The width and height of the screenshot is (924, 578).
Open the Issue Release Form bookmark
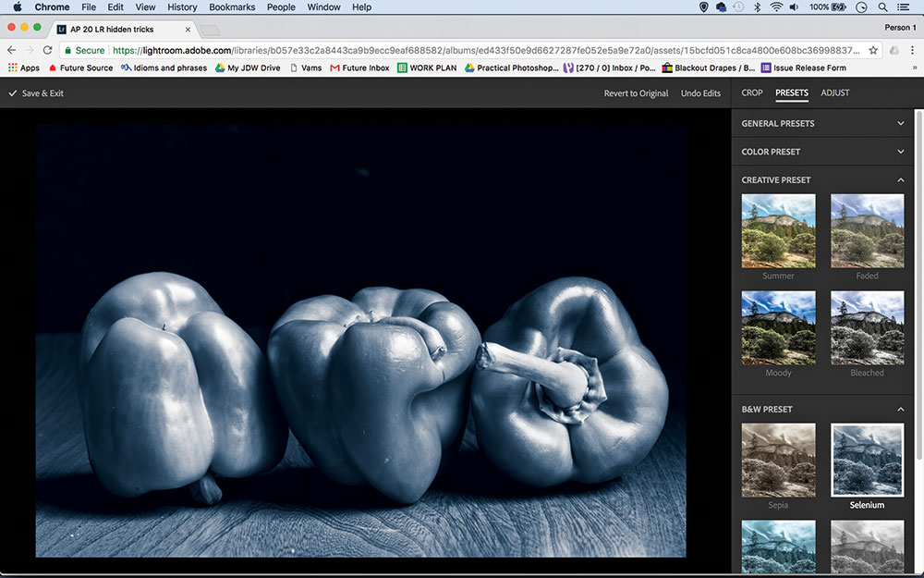[x=803, y=68]
